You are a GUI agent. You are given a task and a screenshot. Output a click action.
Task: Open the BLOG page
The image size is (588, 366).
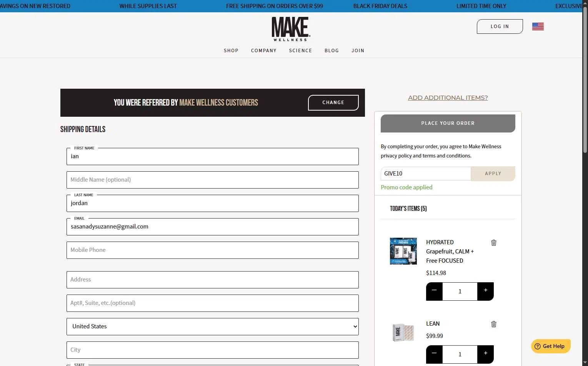click(x=332, y=51)
